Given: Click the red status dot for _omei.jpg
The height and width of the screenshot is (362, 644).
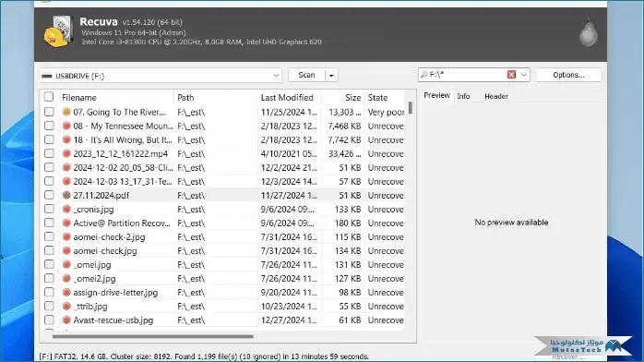Looking at the screenshot, I should tap(66, 265).
